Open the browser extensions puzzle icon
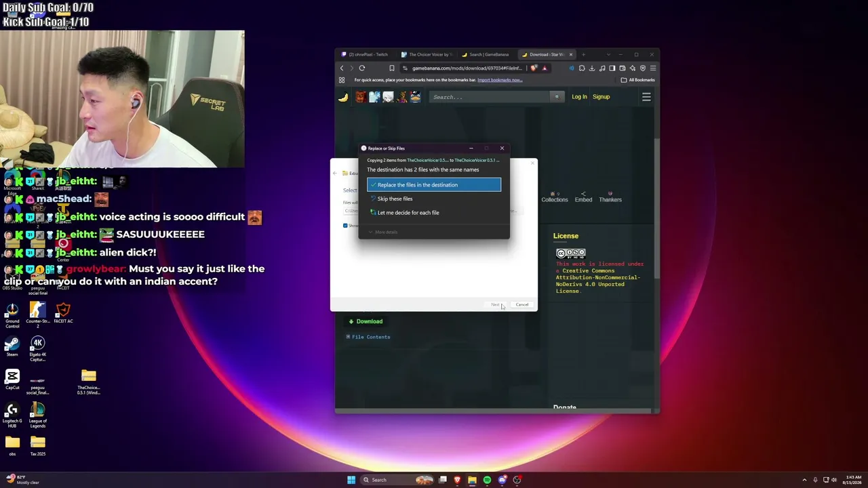 pyautogui.click(x=582, y=68)
